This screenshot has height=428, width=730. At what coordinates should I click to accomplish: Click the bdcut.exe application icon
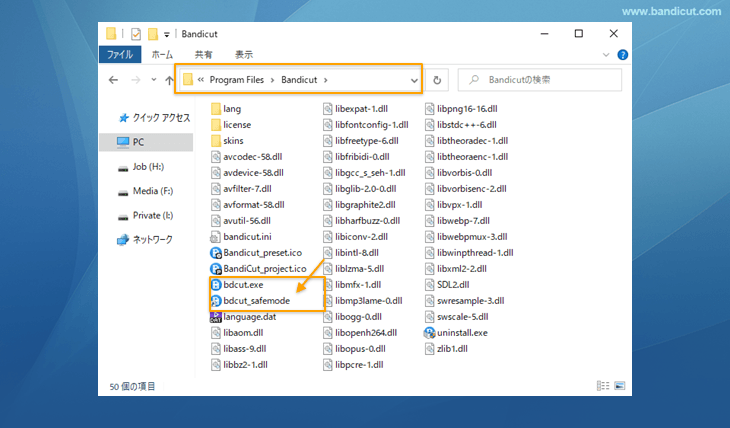click(x=216, y=285)
